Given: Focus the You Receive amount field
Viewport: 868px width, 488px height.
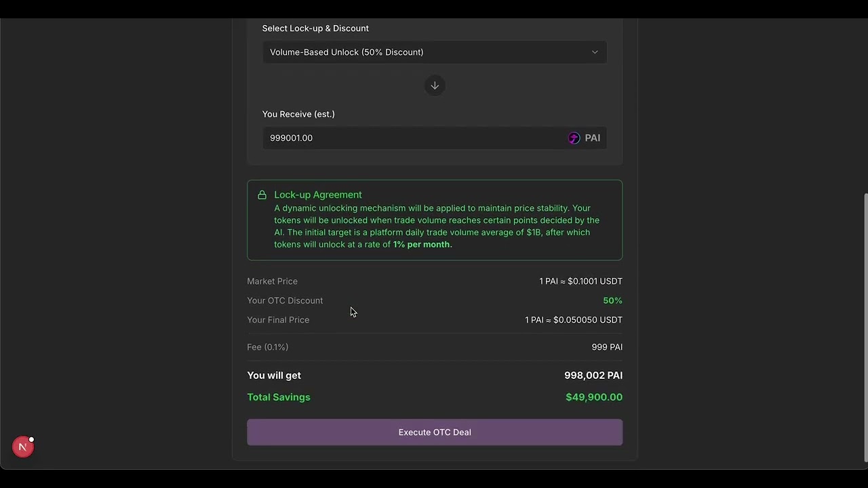Looking at the screenshot, I should pos(414,138).
